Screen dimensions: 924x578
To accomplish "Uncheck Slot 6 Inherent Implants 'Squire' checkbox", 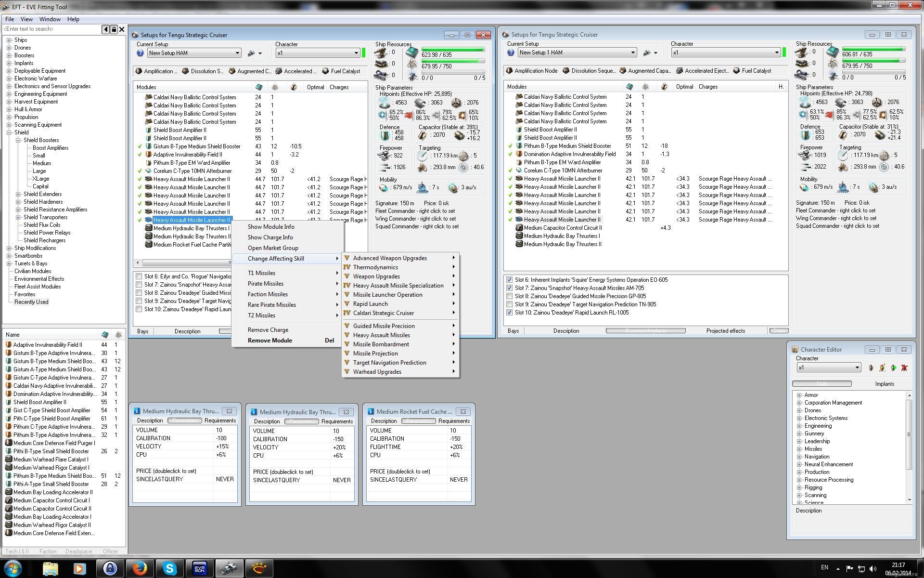I will (509, 280).
